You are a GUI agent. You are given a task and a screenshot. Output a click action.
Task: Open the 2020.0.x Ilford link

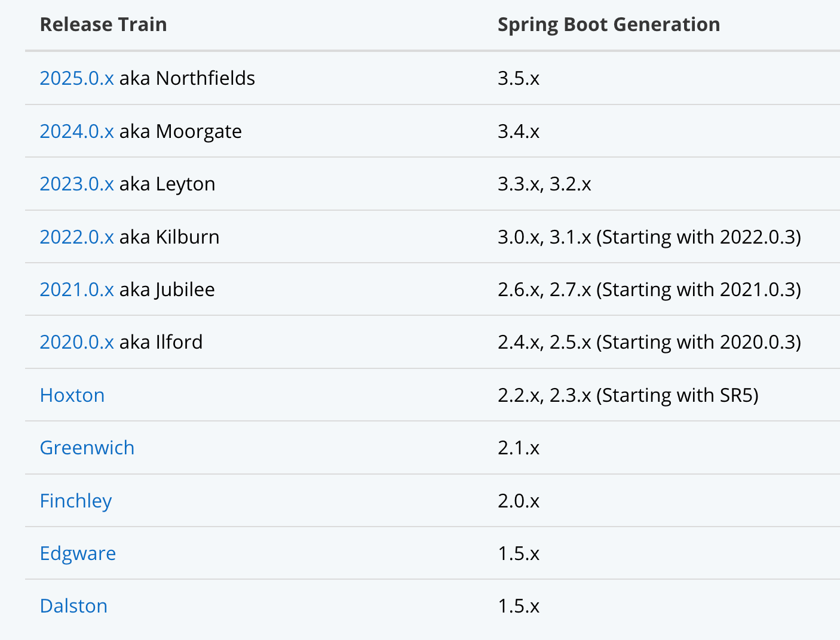76,342
